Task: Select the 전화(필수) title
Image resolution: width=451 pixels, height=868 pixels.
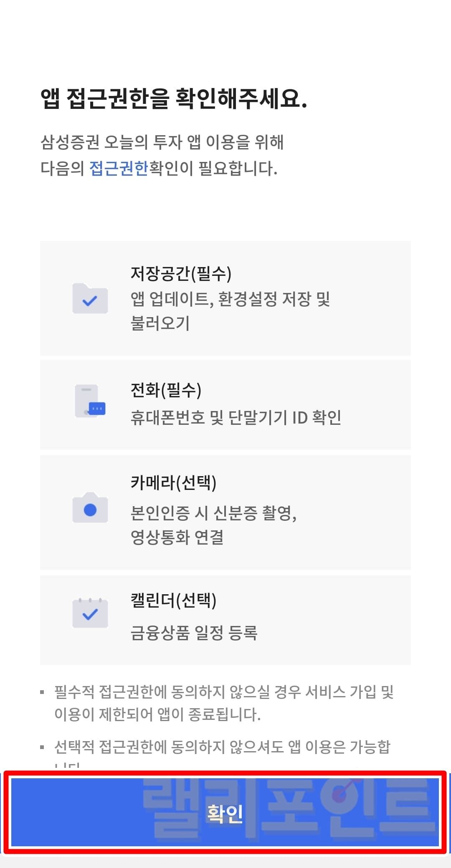Action: (166, 390)
